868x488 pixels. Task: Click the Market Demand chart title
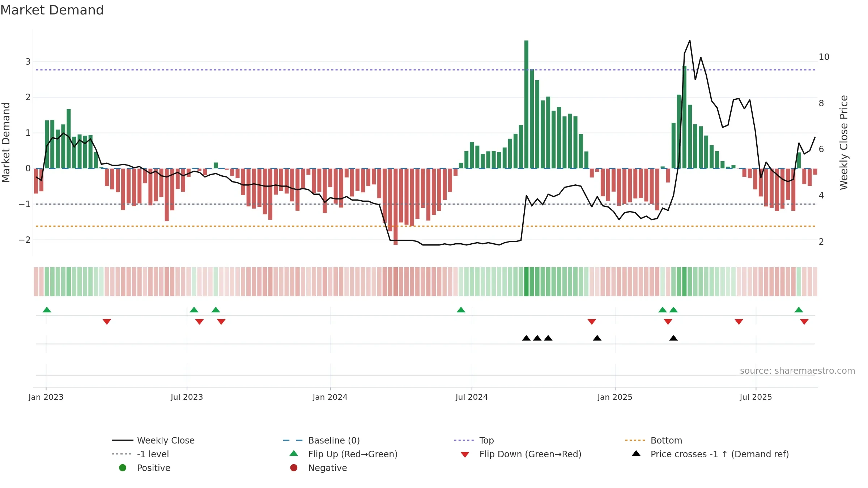coord(52,10)
